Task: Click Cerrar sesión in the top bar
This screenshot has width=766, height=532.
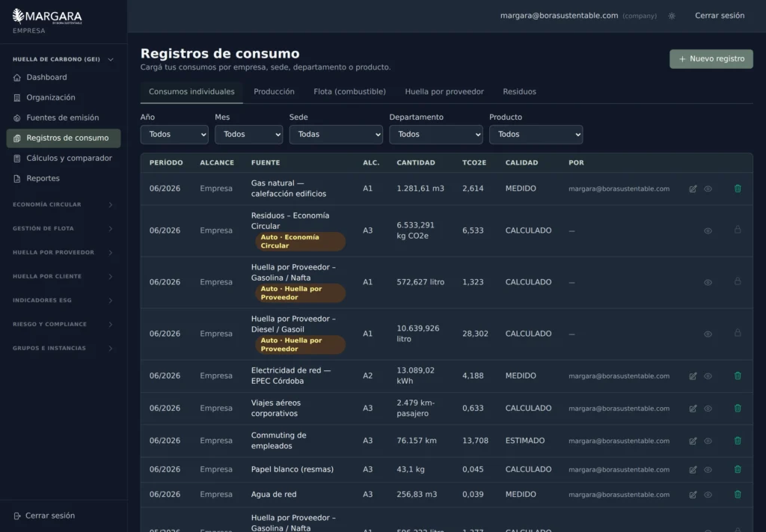Action: click(720, 16)
